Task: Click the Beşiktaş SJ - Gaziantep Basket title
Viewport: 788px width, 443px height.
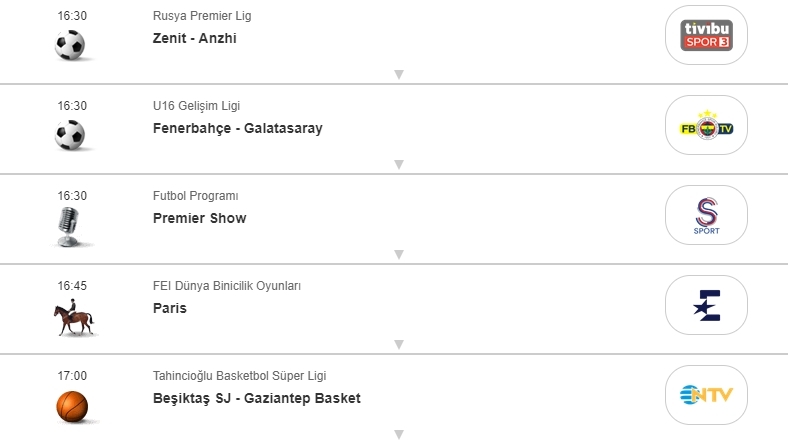Action: pos(256,398)
